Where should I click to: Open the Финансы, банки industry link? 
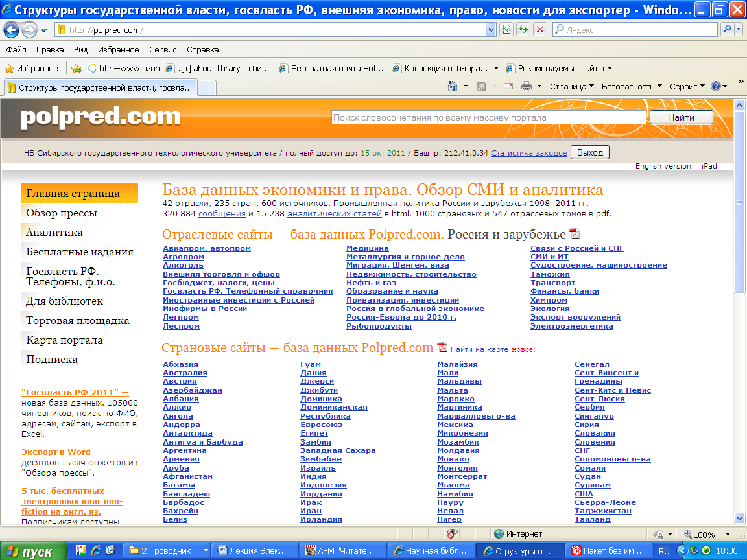(x=565, y=292)
